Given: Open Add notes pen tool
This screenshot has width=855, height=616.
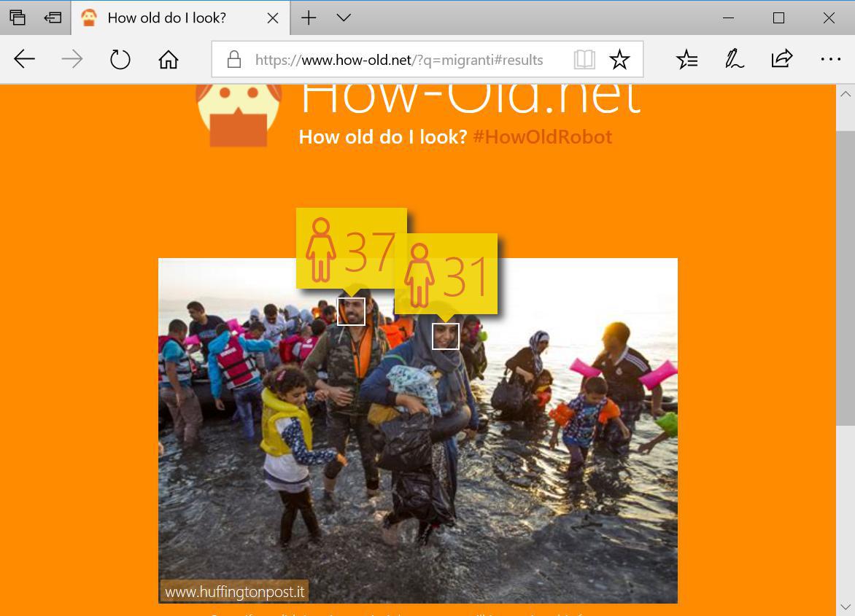Looking at the screenshot, I should tap(734, 59).
